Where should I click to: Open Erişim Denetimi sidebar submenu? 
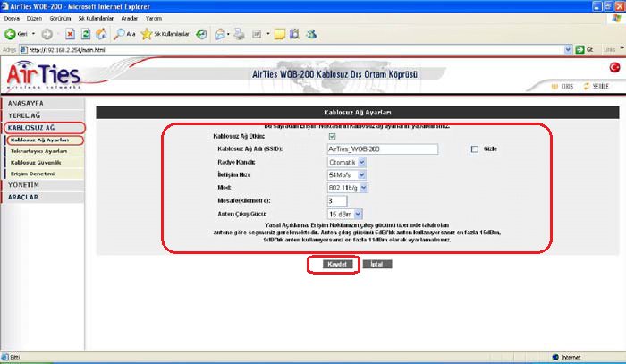[x=45, y=174]
